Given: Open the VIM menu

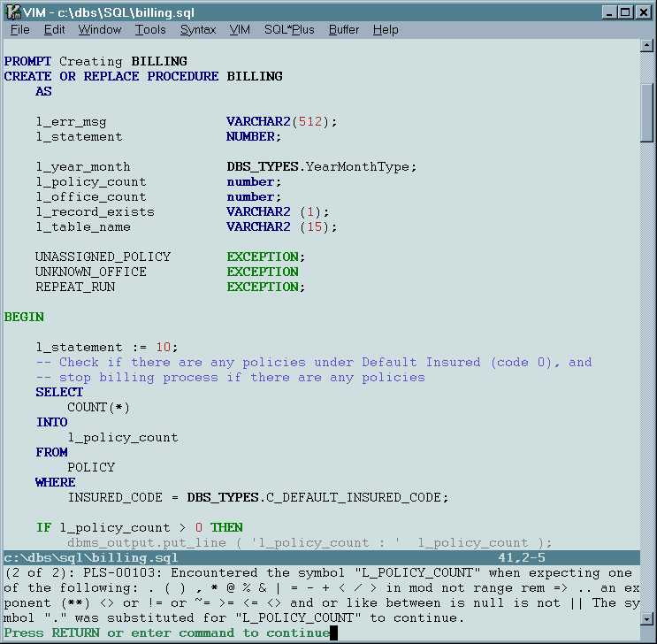Looking at the screenshot, I should pos(240,29).
